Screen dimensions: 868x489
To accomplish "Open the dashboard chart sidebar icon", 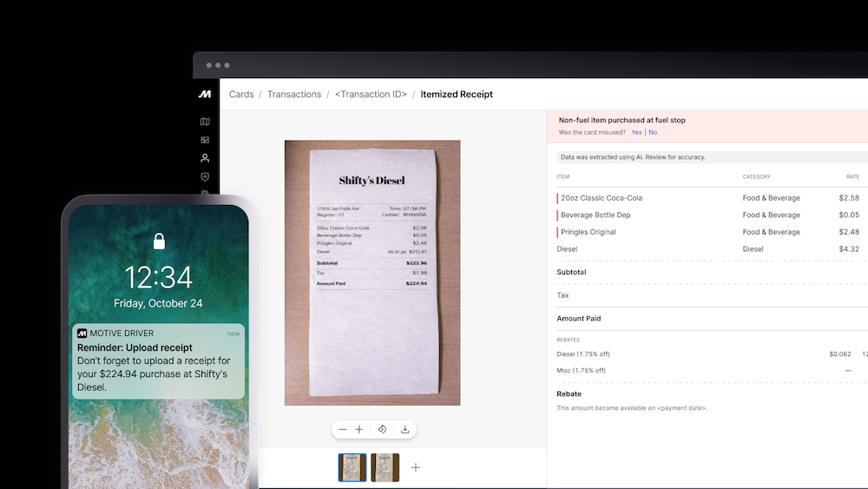I will pos(205,140).
